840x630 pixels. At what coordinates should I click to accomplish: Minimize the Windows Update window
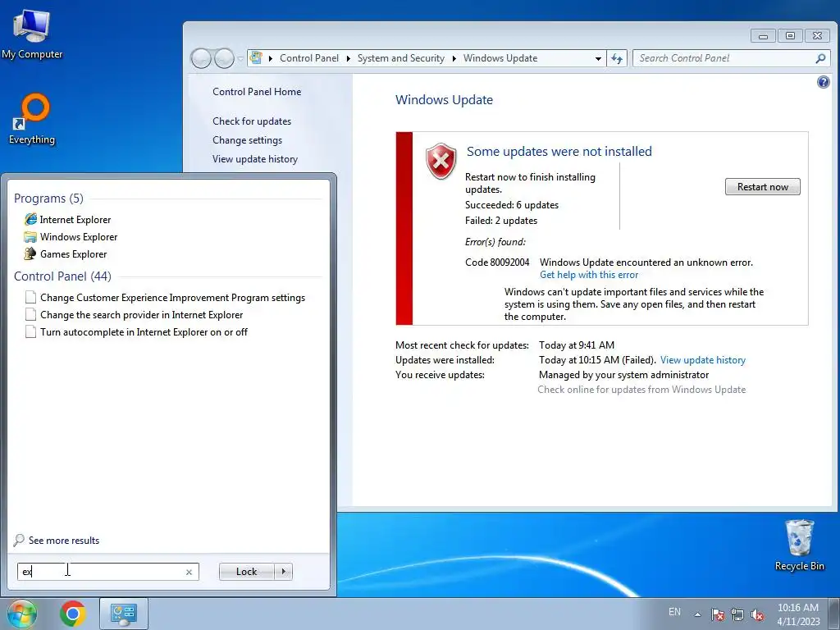[764, 36]
